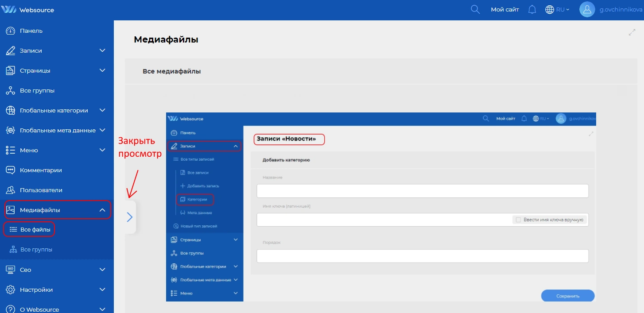Open Комментарии from the sidebar

pos(41,170)
